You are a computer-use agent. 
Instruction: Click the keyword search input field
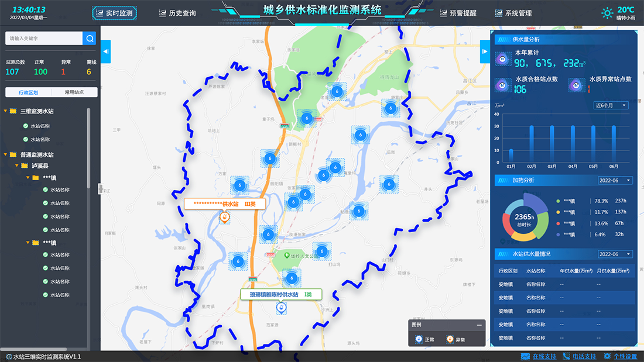click(44, 39)
